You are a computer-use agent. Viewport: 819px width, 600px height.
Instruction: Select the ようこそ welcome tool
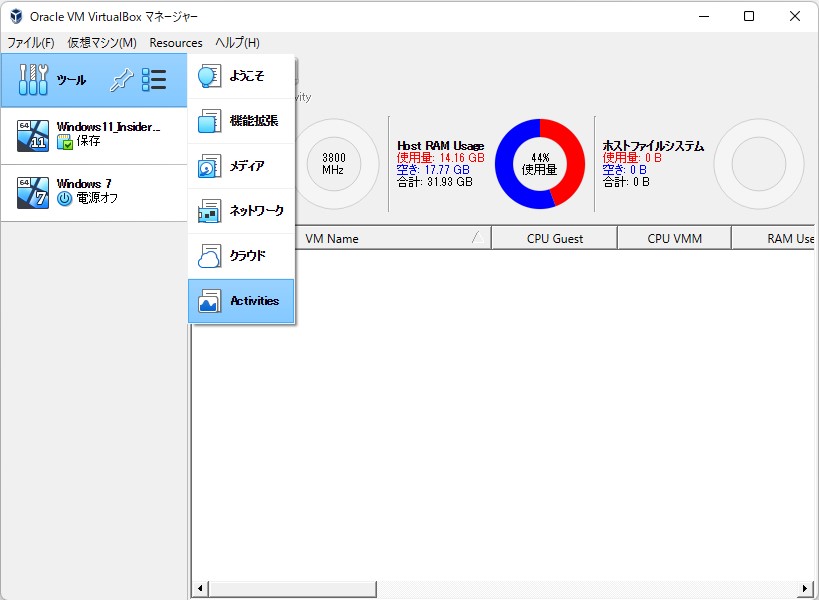(x=241, y=76)
